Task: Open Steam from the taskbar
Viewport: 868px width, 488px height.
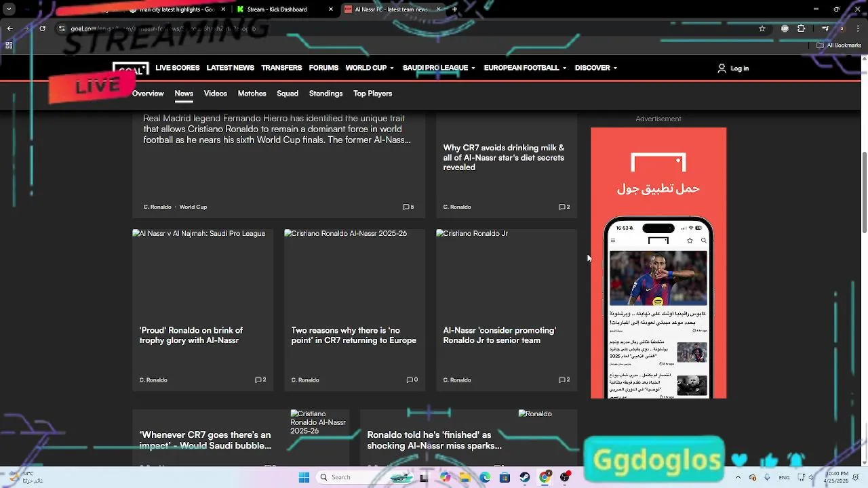Action: click(x=525, y=477)
